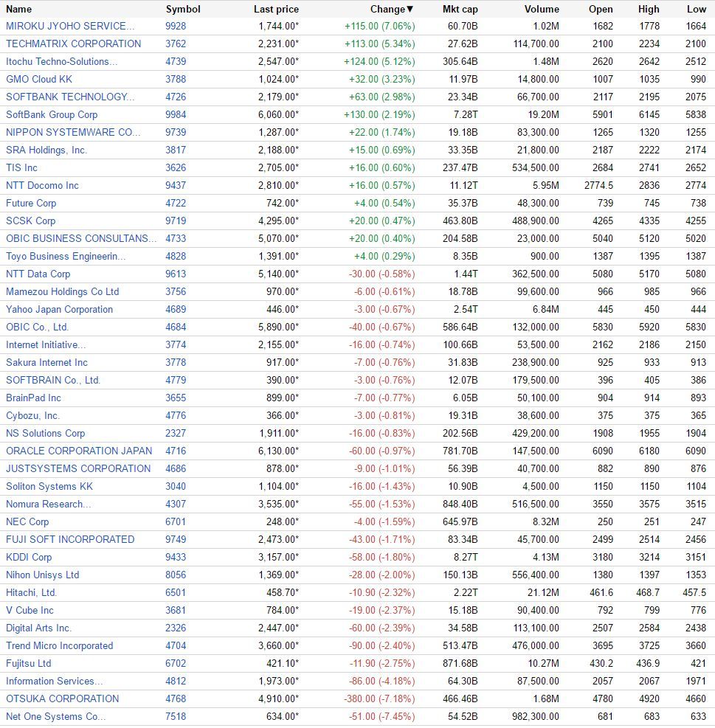Open Toyo Business Engineerin link
Image resolution: width=715 pixels, height=728 pixels.
tap(66, 256)
